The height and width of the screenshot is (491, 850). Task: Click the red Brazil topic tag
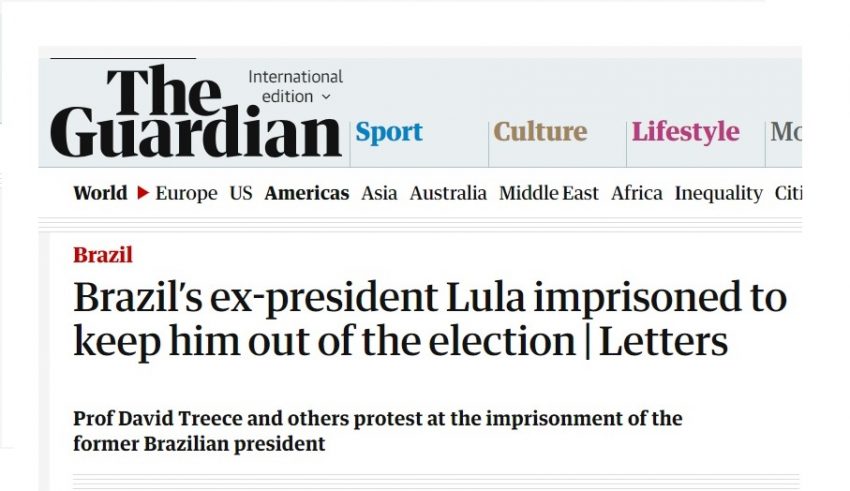point(103,255)
